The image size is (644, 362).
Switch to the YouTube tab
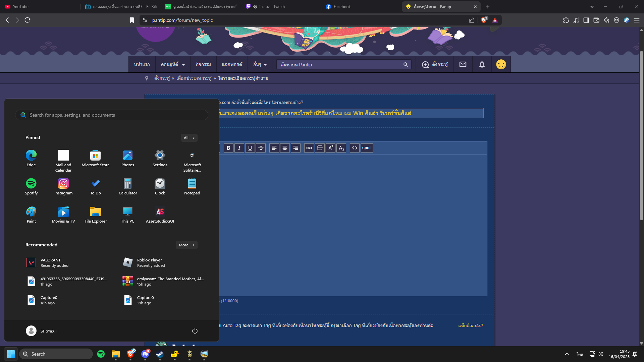(x=40, y=7)
